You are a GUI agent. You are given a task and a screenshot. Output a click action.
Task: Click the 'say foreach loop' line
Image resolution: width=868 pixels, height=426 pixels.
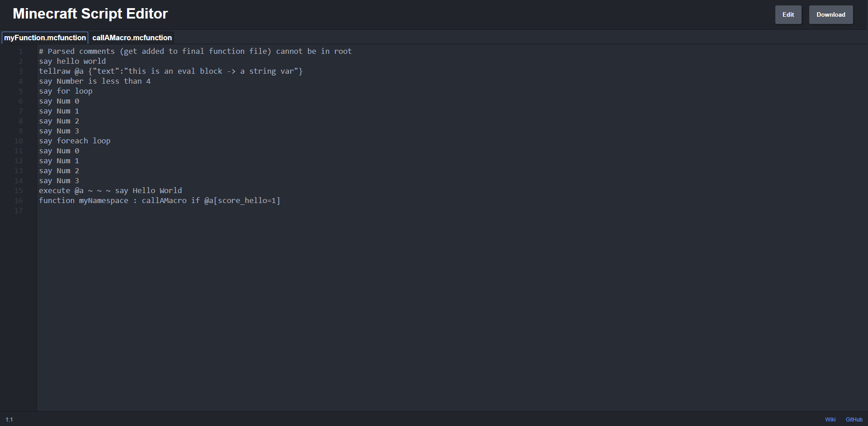75,141
